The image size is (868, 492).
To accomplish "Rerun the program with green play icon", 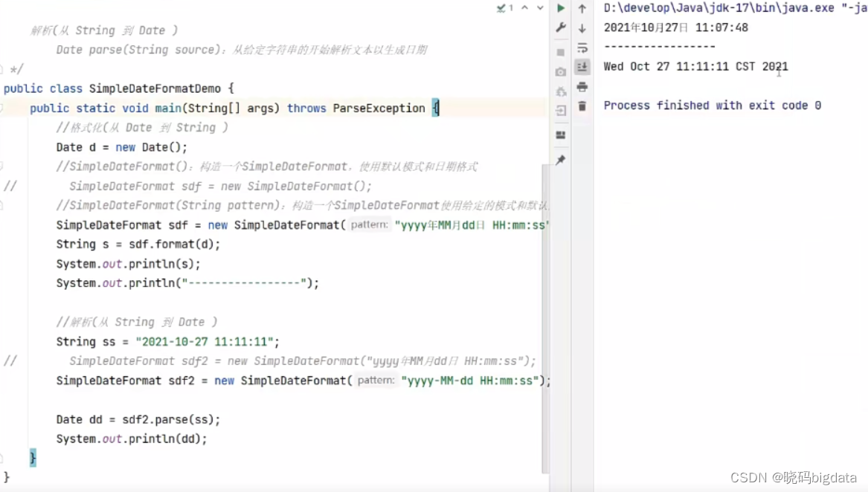I will point(561,8).
